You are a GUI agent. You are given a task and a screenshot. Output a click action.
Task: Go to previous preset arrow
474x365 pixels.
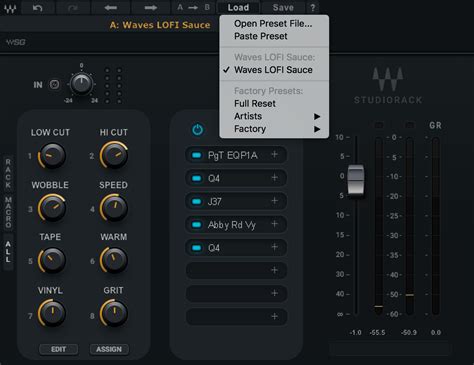click(x=111, y=7)
